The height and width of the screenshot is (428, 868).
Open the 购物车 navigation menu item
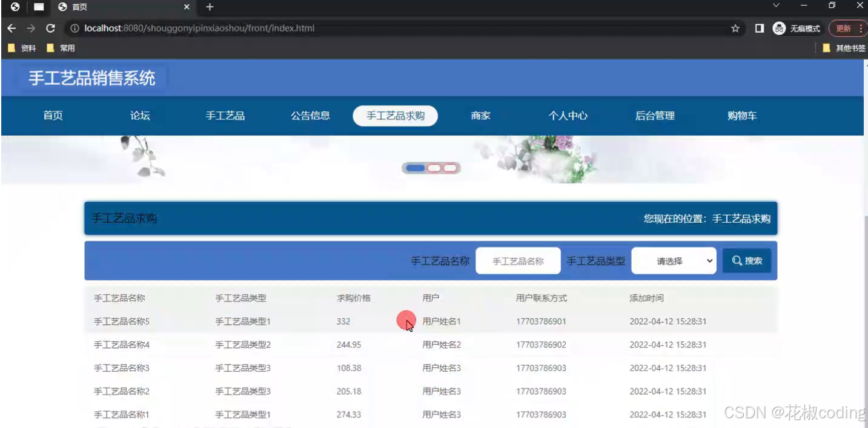click(741, 116)
